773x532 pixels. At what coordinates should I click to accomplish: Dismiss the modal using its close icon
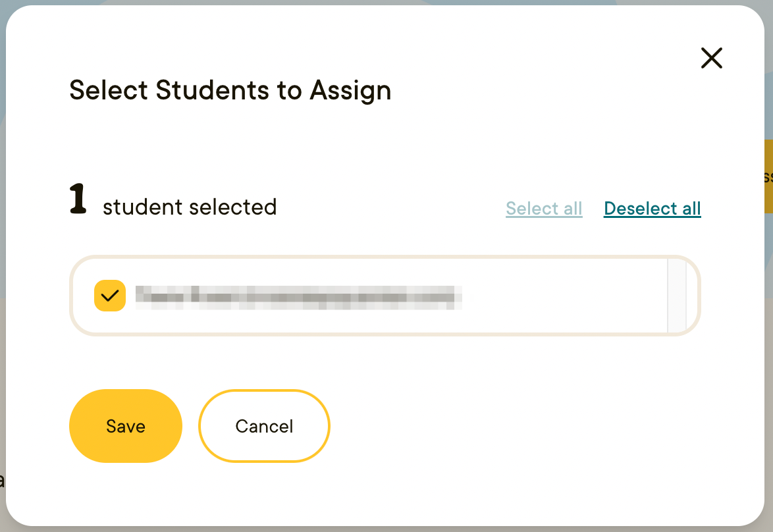pyautogui.click(x=712, y=58)
